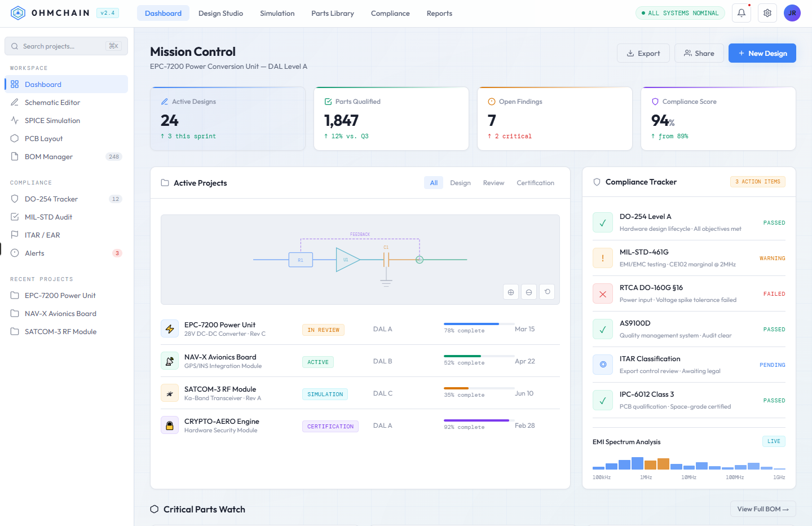The width and height of the screenshot is (812, 526).
Task: Open settings gear in header
Action: click(x=767, y=13)
